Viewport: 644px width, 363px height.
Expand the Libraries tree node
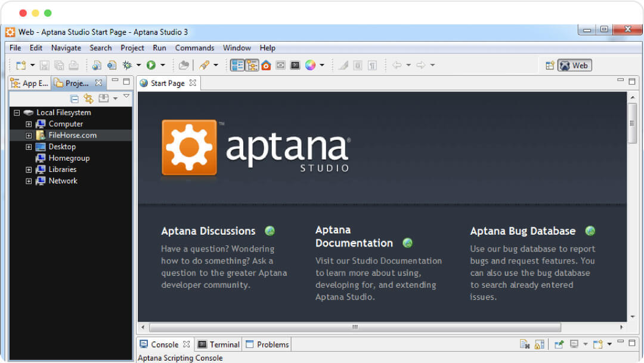29,169
